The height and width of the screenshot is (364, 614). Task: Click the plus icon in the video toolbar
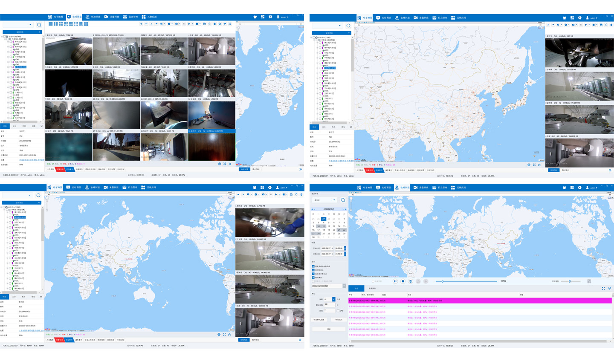[x=142, y=24]
